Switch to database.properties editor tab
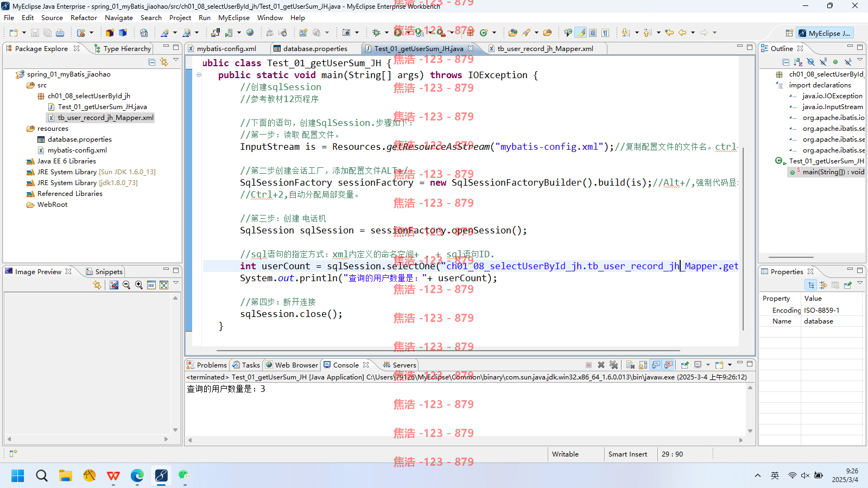The width and height of the screenshot is (868, 488). point(315,48)
